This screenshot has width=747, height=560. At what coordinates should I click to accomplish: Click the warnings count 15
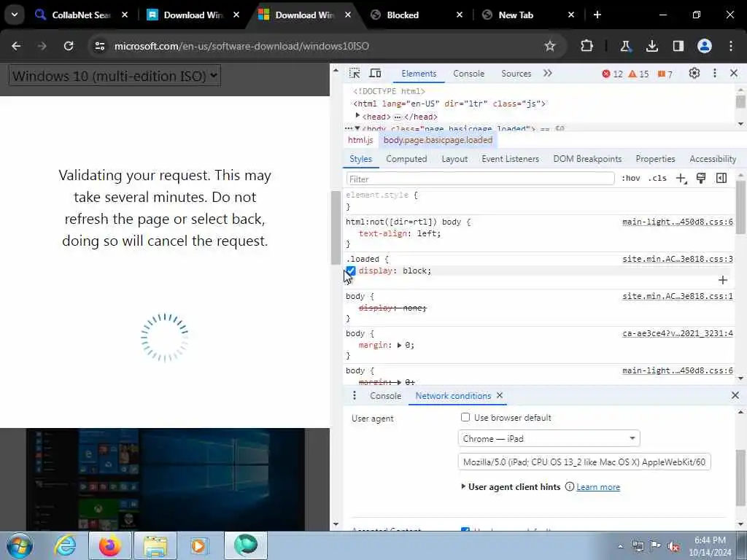coord(638,74)
